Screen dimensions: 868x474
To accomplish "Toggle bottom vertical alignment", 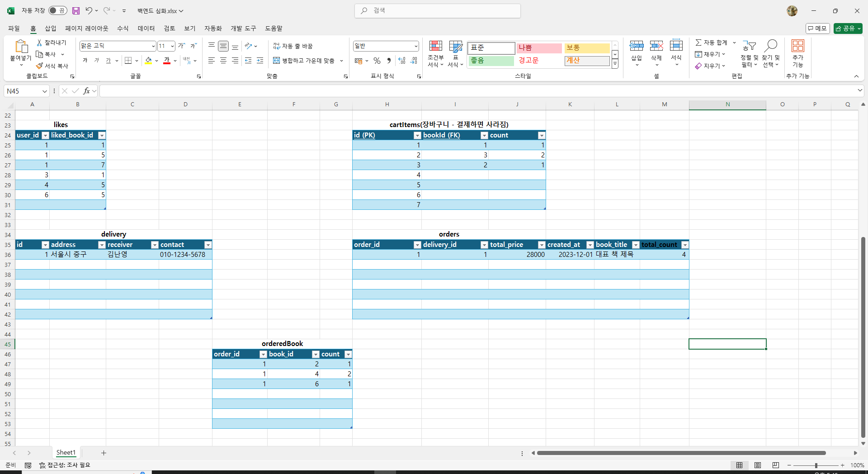I will pos(235,46).
